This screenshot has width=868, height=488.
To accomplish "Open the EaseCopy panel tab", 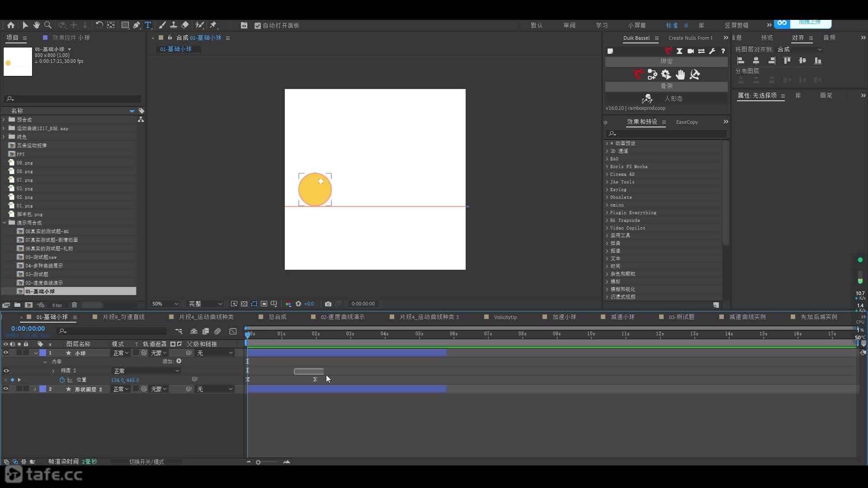I will [687, 122].
